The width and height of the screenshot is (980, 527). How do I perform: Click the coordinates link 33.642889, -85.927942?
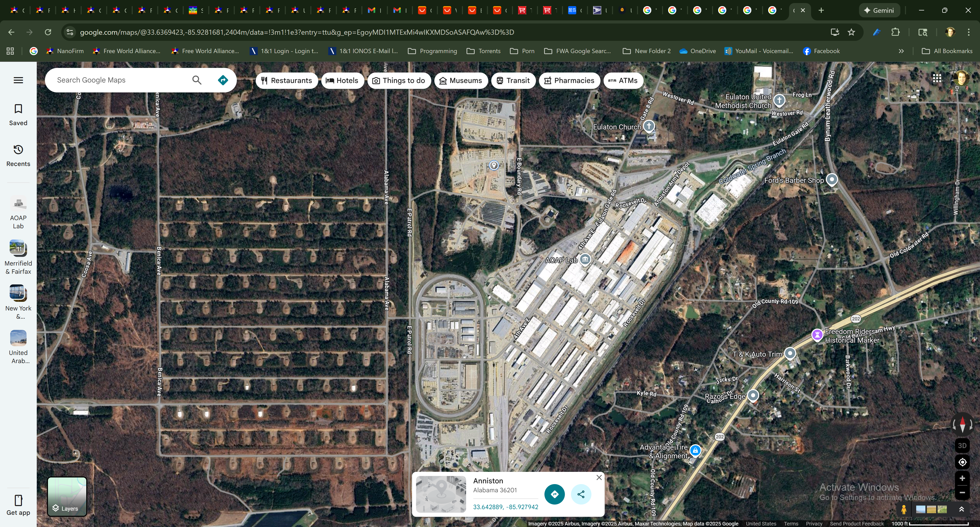(x=505, y=507)
